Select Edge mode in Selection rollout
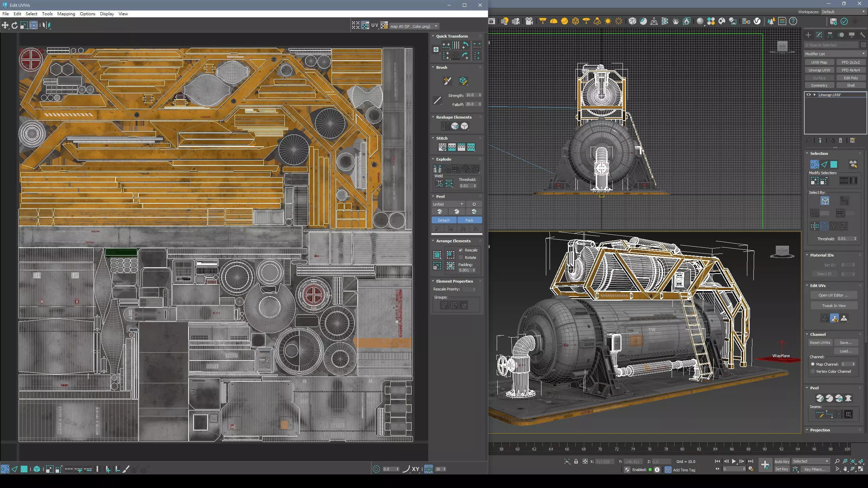The width and height of the screenshot is (868, 488). coord(824,164)
